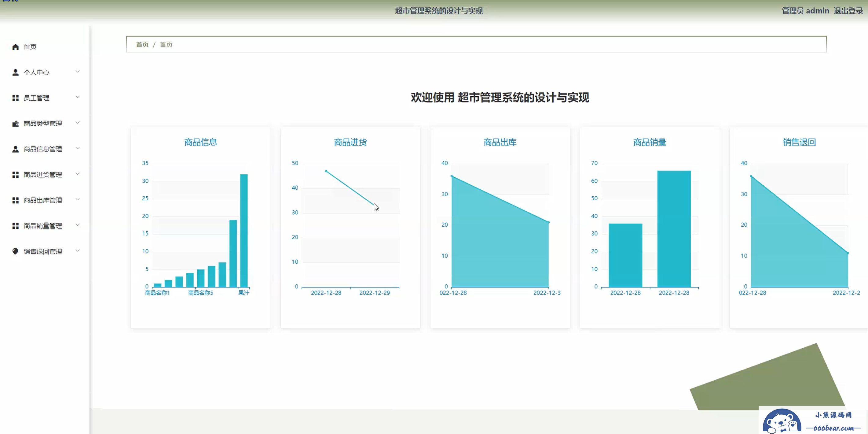
Task: Click the grid icon beside 商品出库管理
Action: tap(16, 200)
